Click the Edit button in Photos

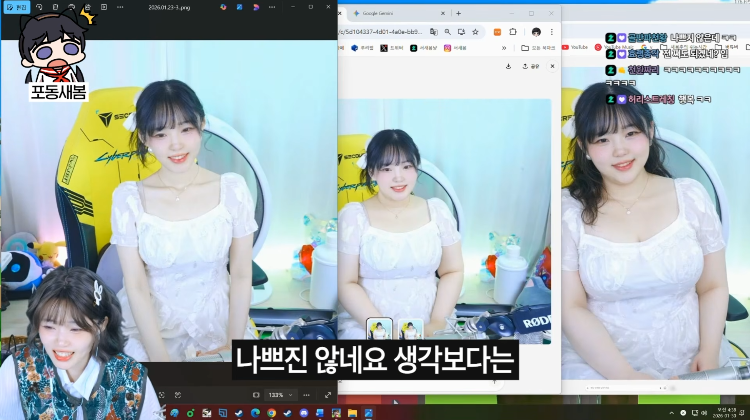(x=16, y=7)
